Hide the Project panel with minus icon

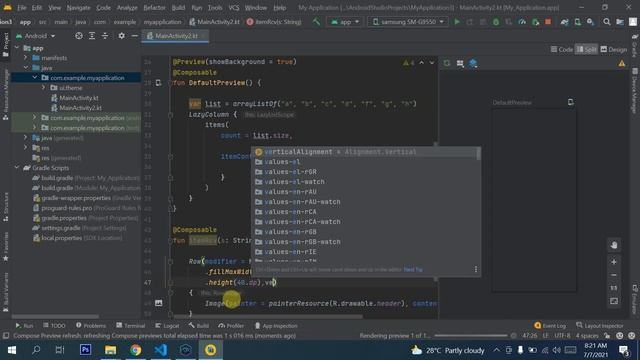tap(134, 36)
